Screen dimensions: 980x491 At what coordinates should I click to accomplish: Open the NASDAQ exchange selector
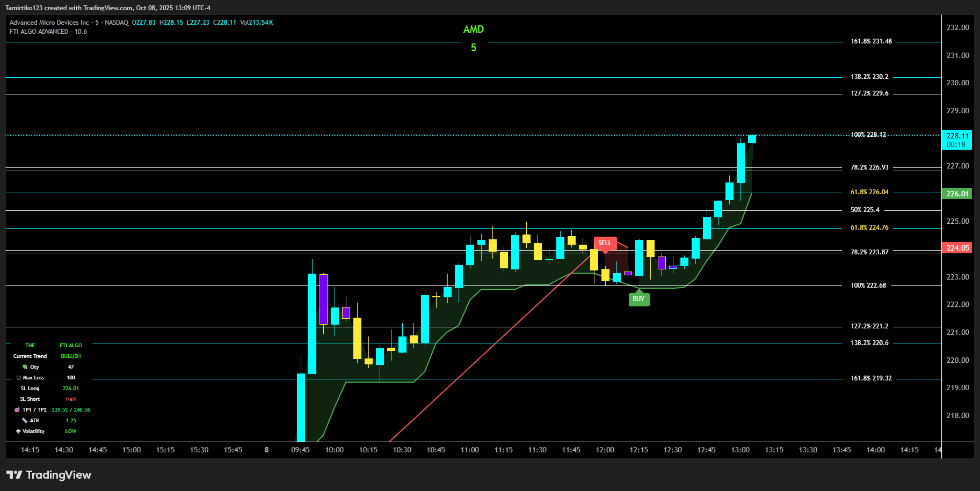click(x=115, y=23)
